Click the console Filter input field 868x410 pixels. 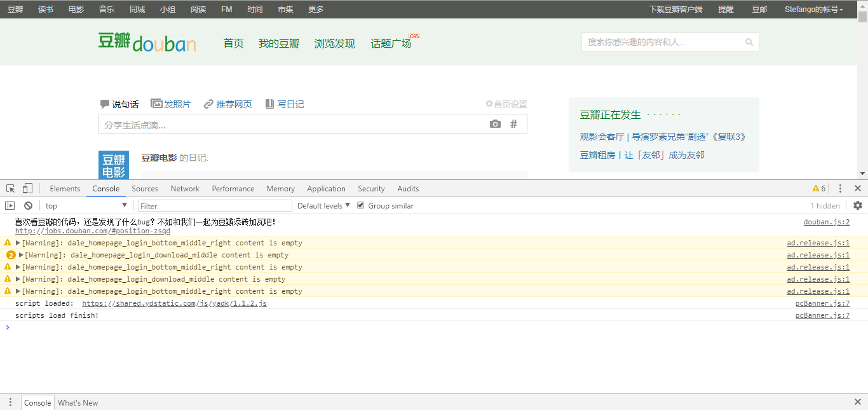tap(215, 206)
